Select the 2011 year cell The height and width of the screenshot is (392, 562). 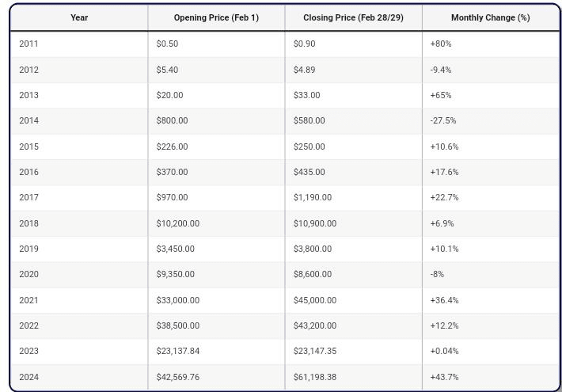[x=28, y=44]
